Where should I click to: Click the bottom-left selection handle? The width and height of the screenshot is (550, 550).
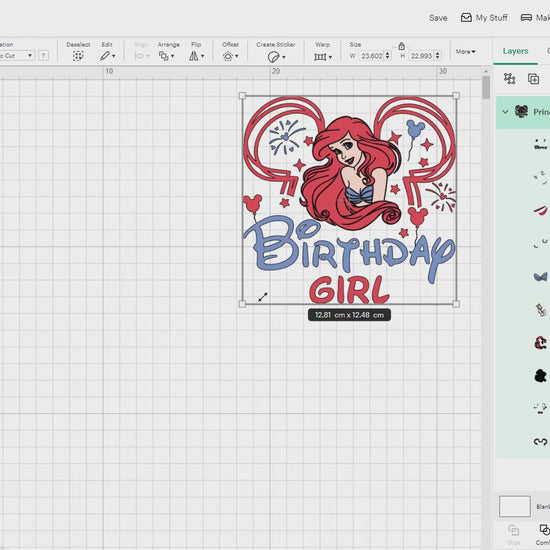coord(242,304)
